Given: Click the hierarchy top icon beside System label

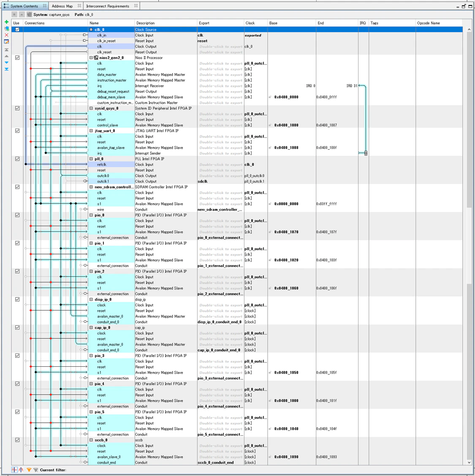Looking at the screenshot, I should 14,14.
